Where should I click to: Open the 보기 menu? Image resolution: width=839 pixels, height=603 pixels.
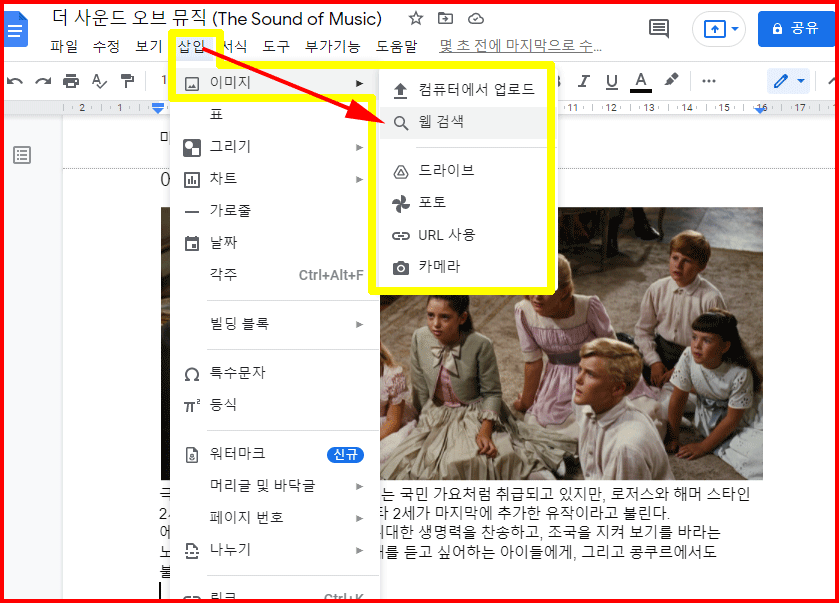148,47
